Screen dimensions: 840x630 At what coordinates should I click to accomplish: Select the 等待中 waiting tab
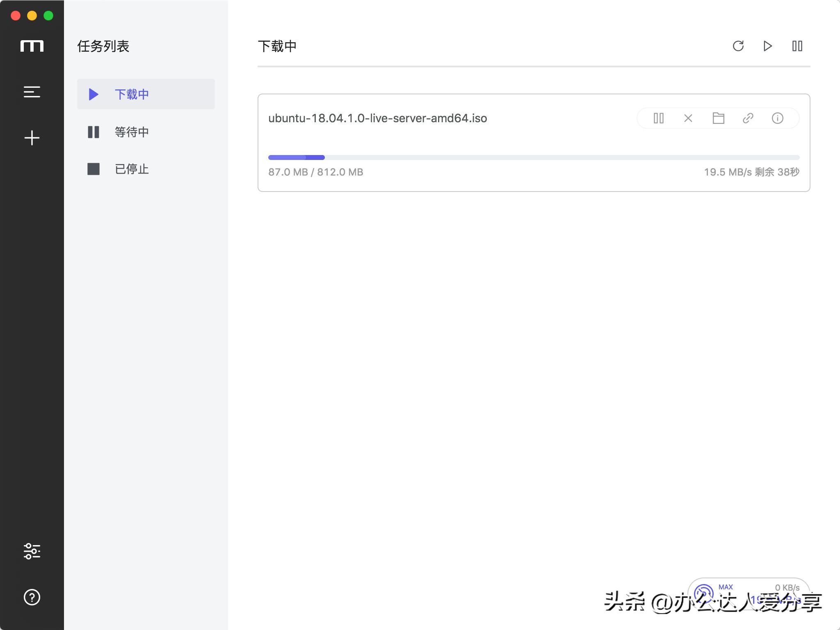pos(146,132)
